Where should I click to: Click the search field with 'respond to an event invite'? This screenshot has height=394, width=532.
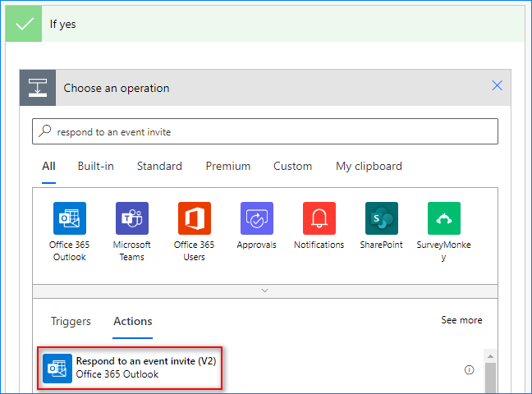(x=265, y=131)
